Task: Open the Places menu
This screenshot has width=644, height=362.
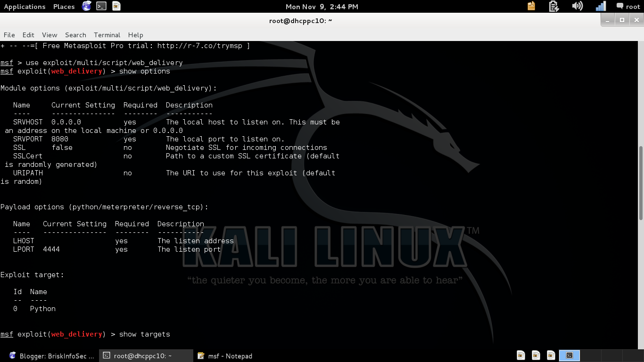Action: [x=64, y=7]
